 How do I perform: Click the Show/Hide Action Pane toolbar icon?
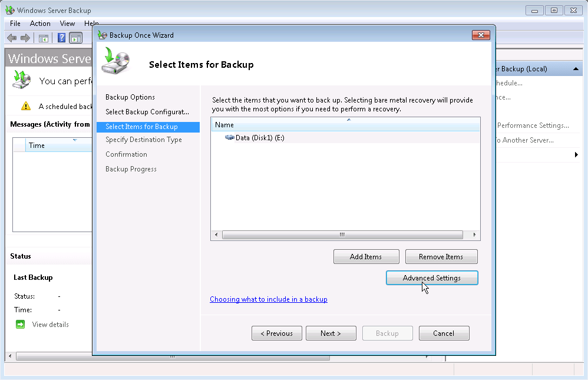coord(77,38)
